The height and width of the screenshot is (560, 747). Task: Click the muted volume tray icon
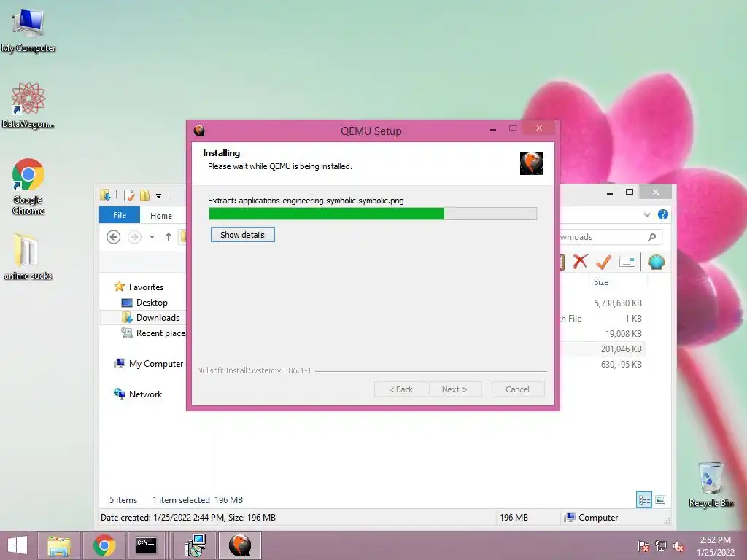pos(678,546)
